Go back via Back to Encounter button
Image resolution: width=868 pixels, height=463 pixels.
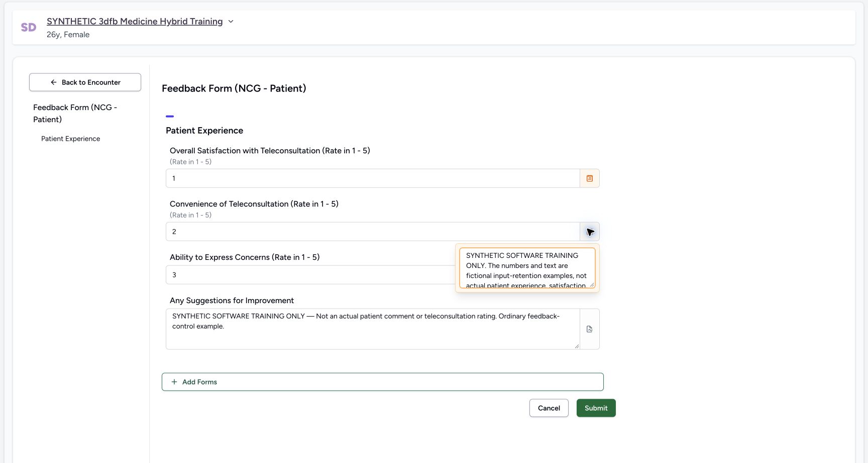tap(85, 82)
